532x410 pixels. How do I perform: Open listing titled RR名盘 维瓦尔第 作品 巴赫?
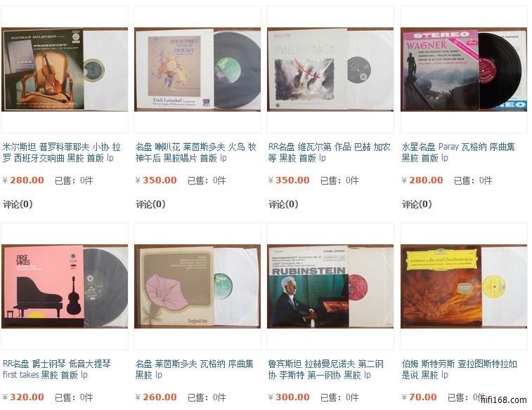tap(329, 152)
